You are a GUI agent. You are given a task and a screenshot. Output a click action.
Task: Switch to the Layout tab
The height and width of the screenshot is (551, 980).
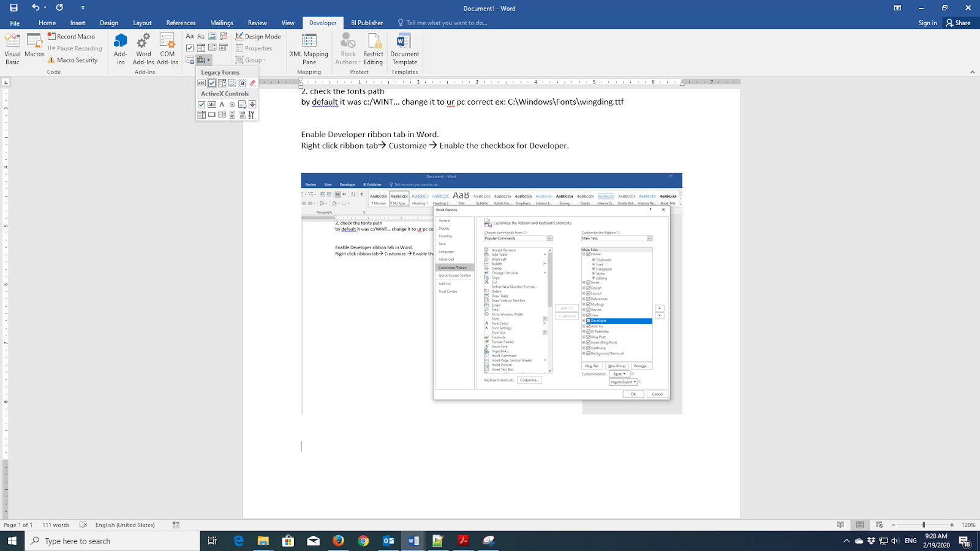142,23
